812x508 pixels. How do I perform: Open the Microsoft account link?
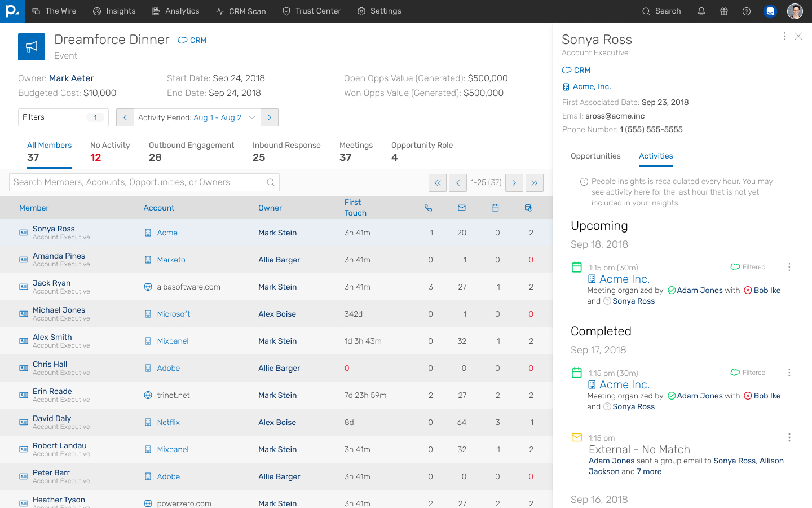click(x=173, y=314)
